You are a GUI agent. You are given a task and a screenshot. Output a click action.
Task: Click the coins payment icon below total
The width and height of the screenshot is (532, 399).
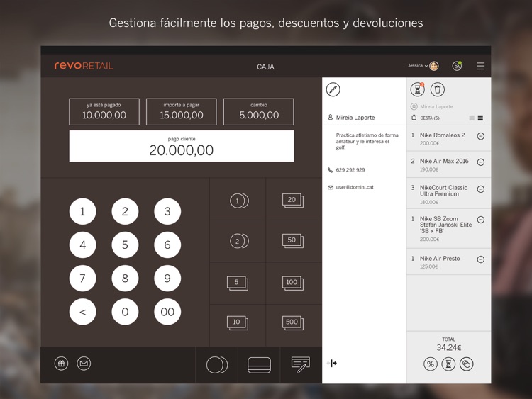pos(467,364)
